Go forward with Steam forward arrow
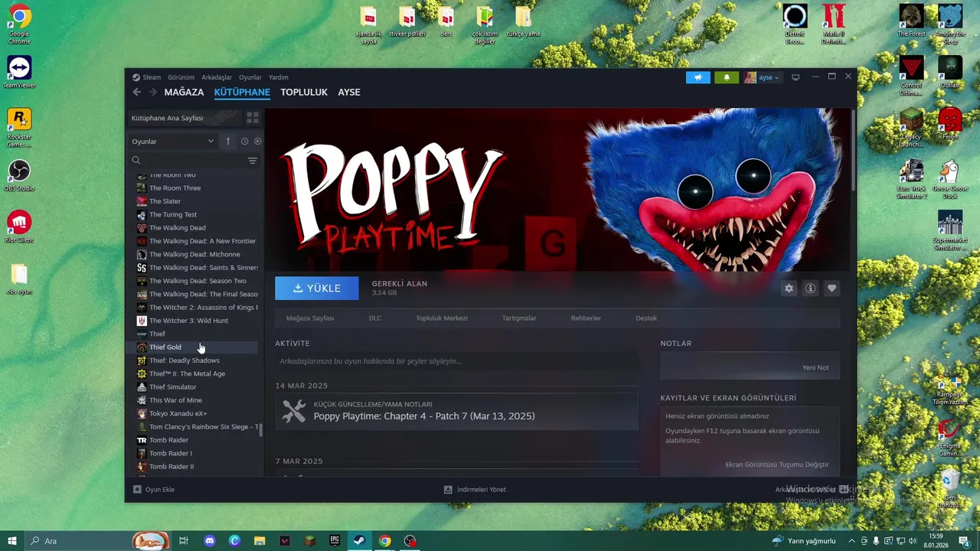The height and width of the screenshot is (551, 980). 152,92
